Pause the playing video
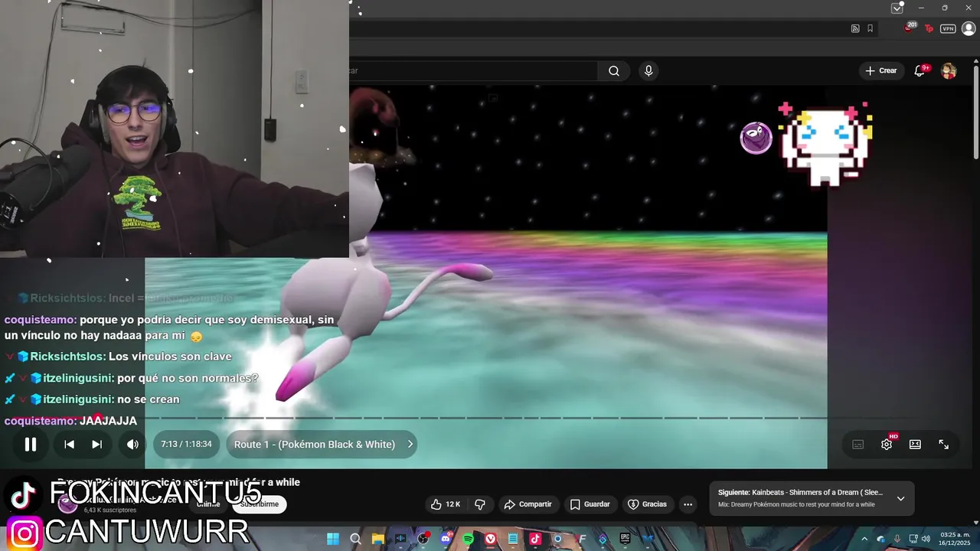 tap(31, 444)
